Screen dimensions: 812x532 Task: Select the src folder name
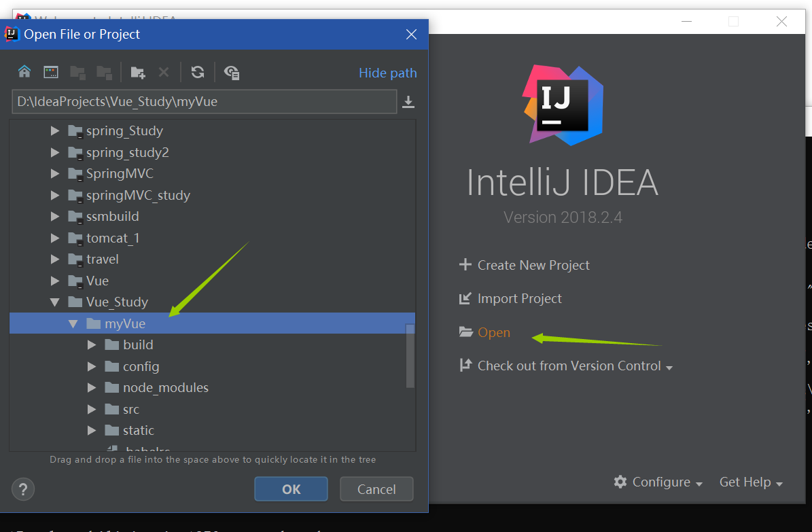pos(131,410)
